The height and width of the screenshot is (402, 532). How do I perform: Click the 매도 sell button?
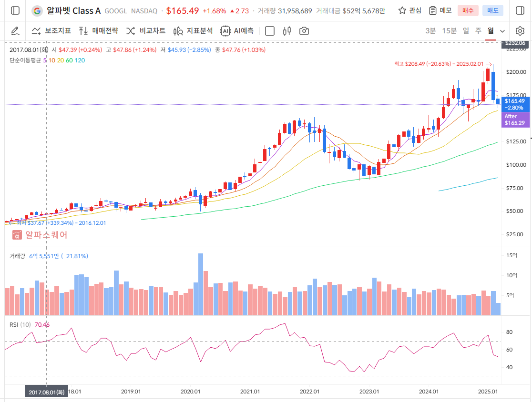(492, 10)
